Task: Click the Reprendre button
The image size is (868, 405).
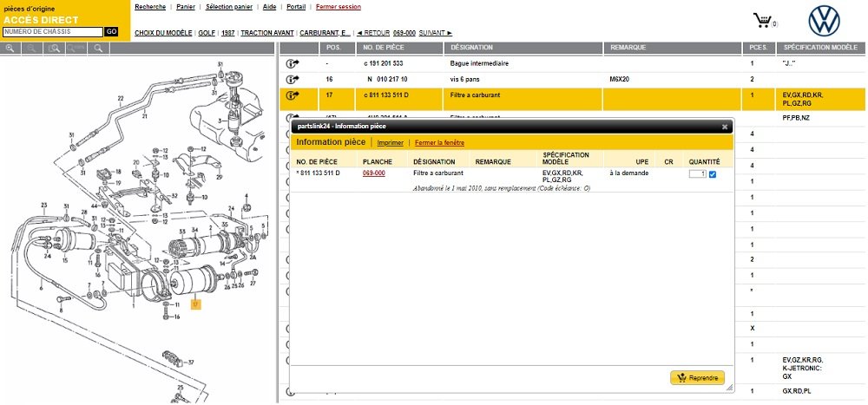Action: click(698, 378)
